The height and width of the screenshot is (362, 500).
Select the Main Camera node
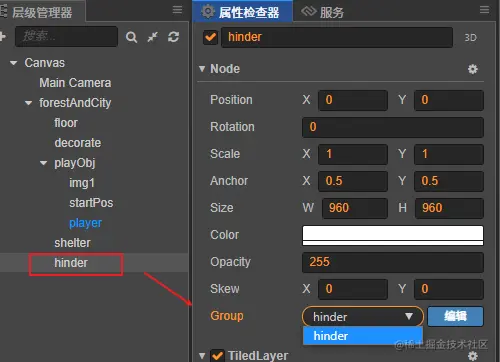point(75,83)
